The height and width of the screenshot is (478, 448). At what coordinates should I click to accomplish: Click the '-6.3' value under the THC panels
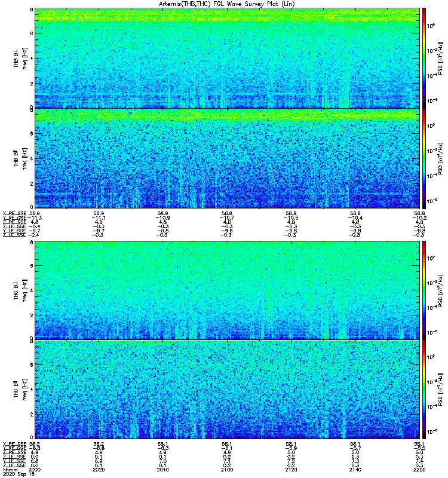click(x=162, y=449)
